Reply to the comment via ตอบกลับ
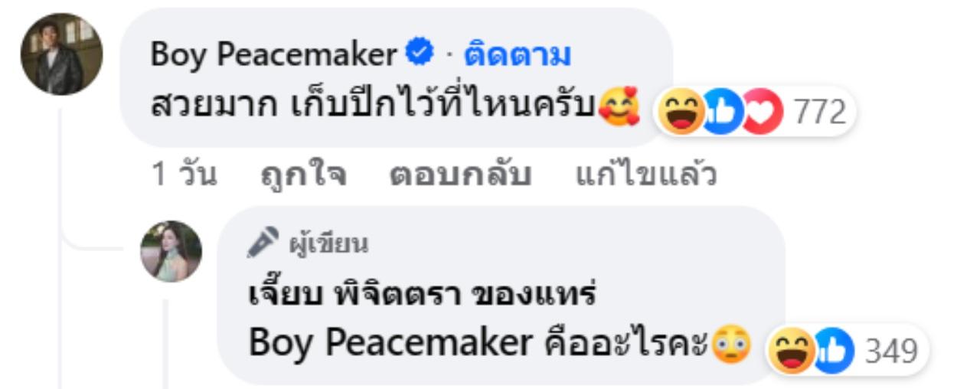 pos(460,175)
